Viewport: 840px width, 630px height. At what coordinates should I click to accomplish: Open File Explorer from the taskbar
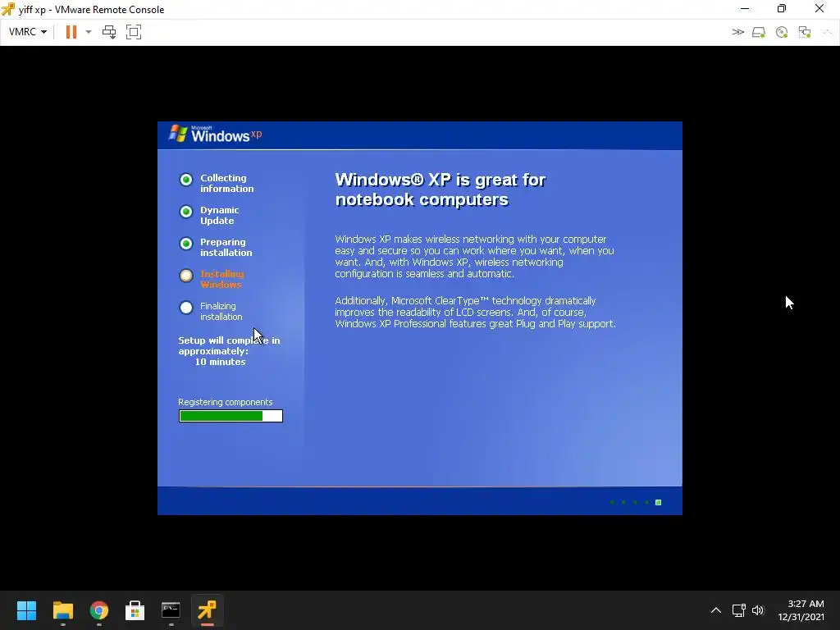pos(62,610)
